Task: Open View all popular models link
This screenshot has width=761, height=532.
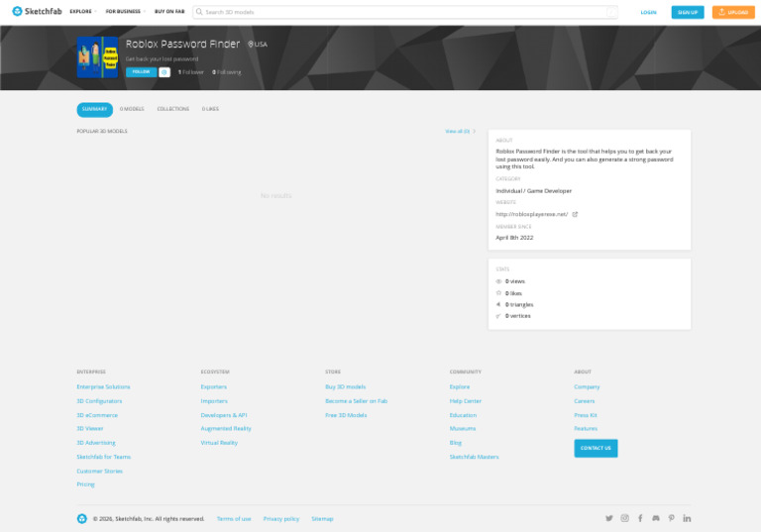Action: click(x=460, y=131)
